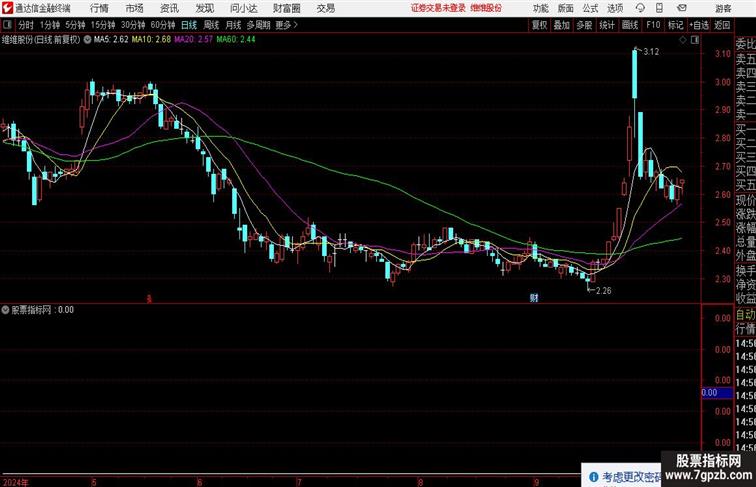The image size is (756, 487).
Task: Open the 公式 menu
Action: pos(590,8)
